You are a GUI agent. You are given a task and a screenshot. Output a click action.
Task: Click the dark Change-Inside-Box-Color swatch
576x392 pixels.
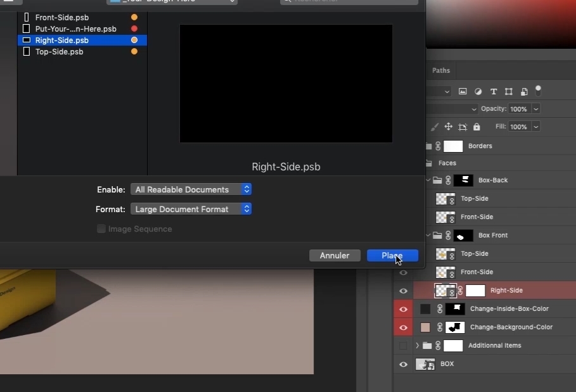coord(425,308)
